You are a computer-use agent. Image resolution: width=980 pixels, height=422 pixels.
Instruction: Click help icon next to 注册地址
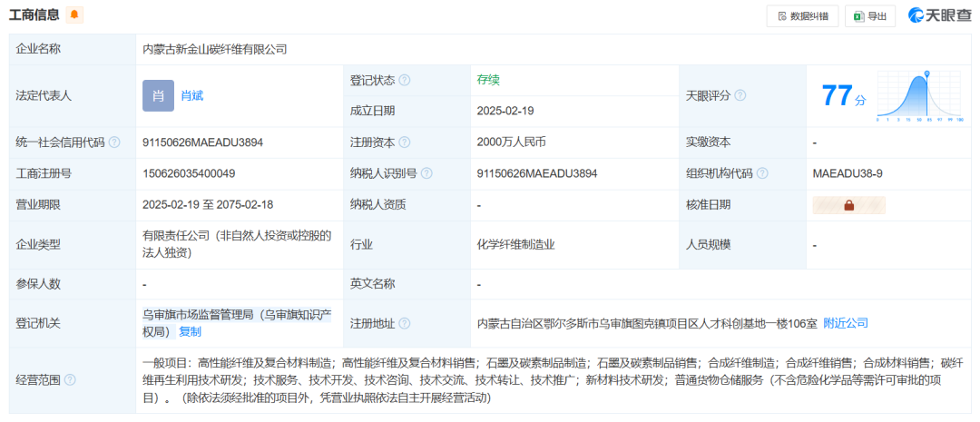click(405, 323)
